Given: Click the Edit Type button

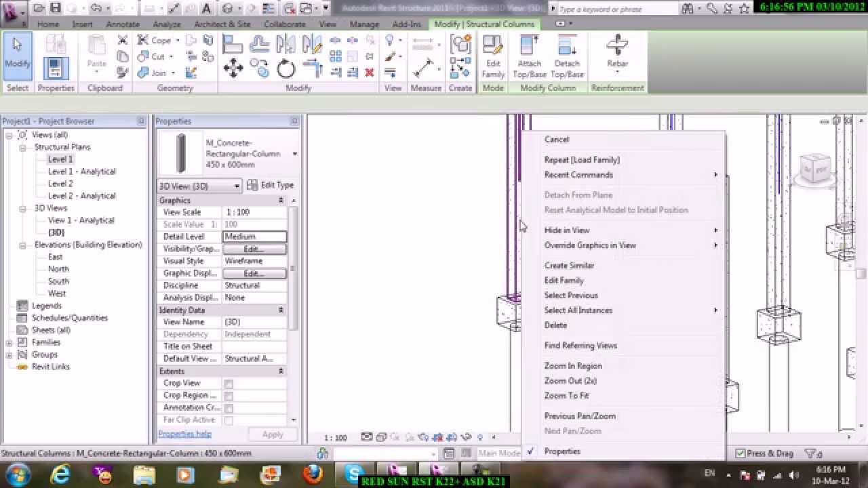Looking at the screenshot, I should (x=270, y=185).
